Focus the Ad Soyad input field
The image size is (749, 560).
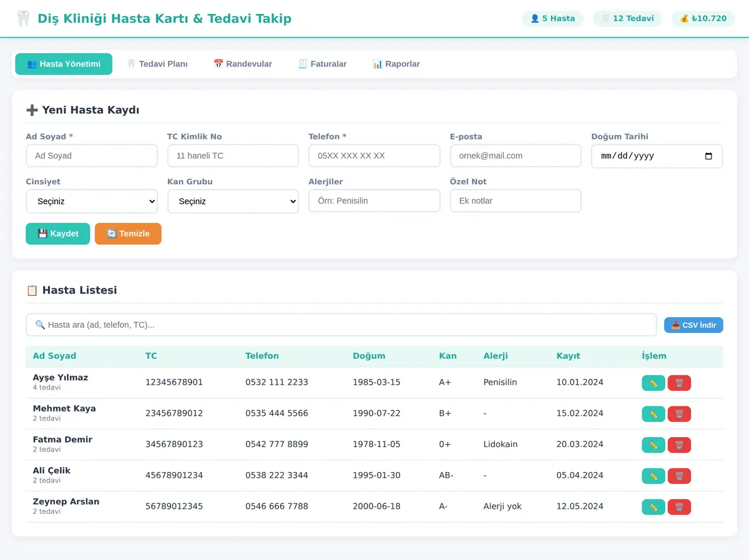pyautogui.click(x=92, y=156)
